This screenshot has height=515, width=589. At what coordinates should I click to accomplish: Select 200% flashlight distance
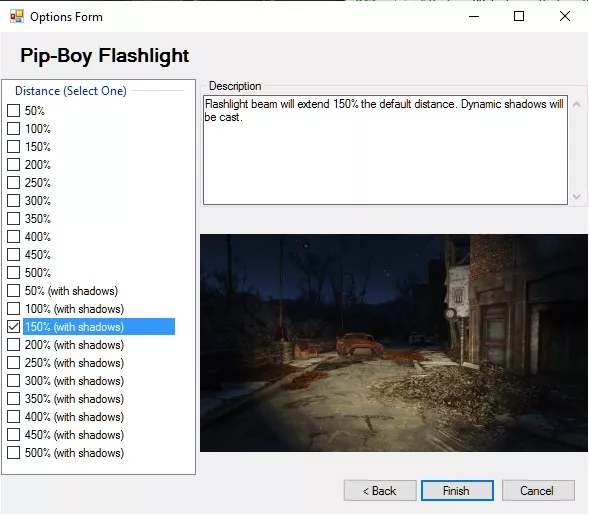point(14,165)
